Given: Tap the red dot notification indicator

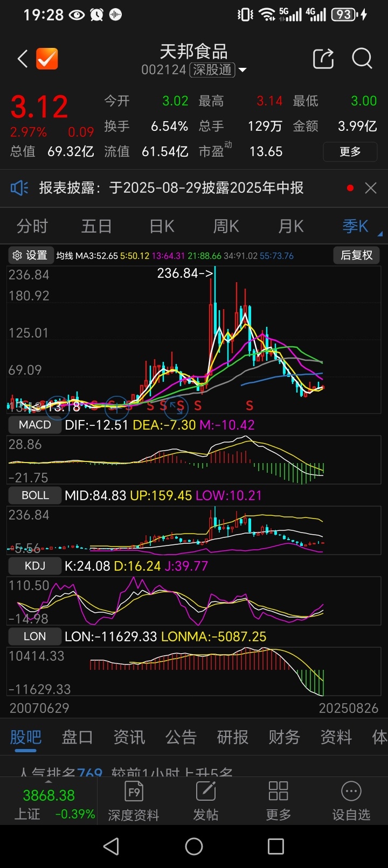Looking at the screenshot, I should (350, 188).
